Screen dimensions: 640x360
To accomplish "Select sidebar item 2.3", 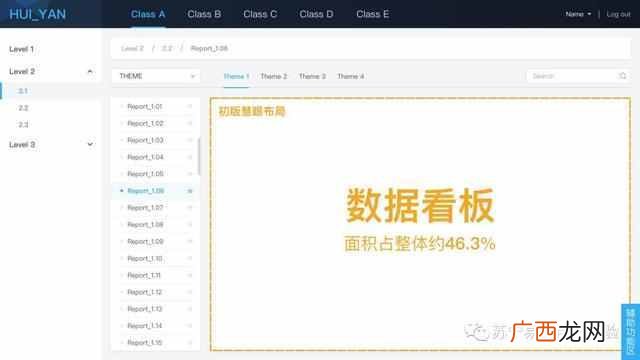I will 23,124.
